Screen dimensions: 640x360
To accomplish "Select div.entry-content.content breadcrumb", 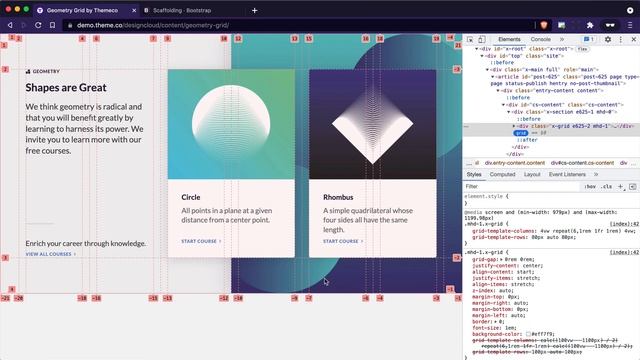I will coord(515,163).
